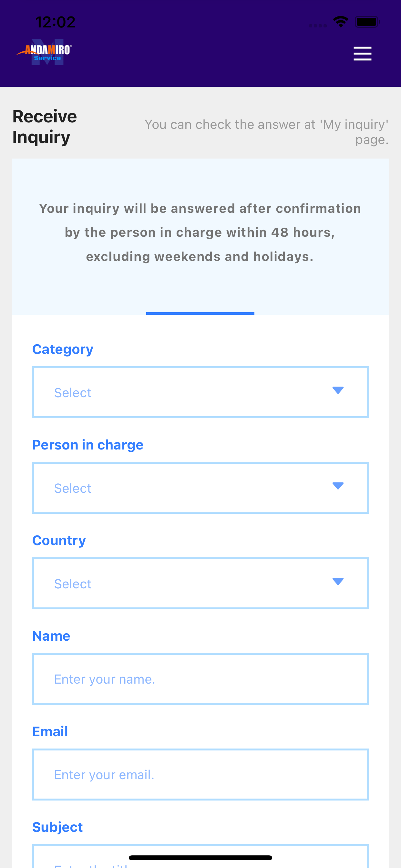Focus the Email input field
This screenshot has width=401, height=868.
coord(200,774)
